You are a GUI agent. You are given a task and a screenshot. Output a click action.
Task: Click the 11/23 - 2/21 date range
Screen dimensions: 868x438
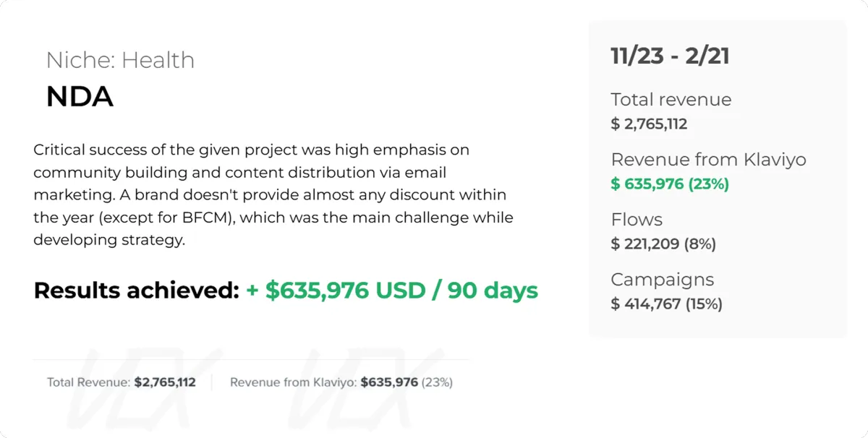point(670,56)
